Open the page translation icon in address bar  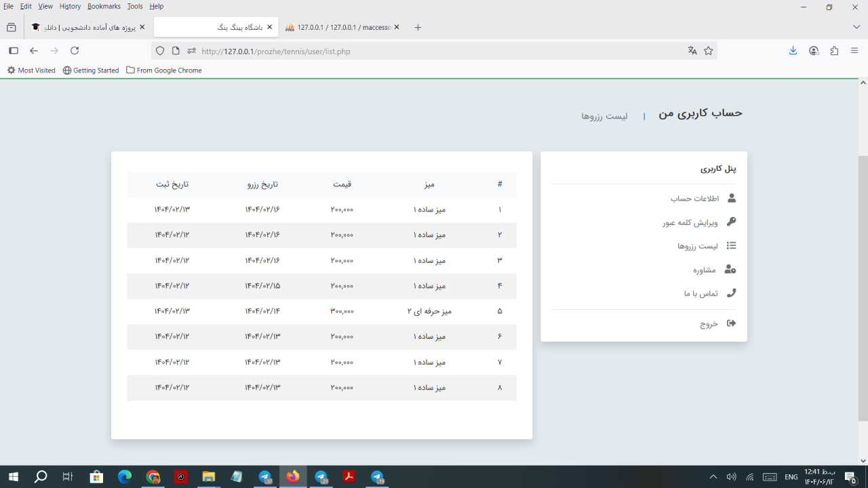pos(692,51)
